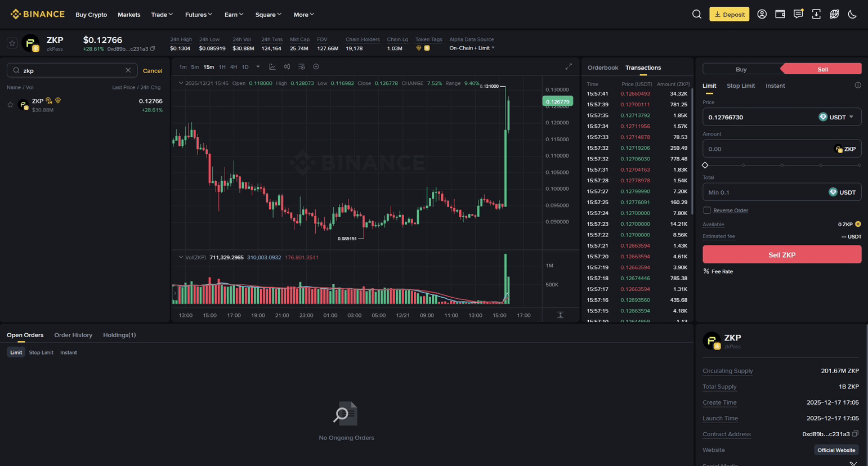868x466 pixels.
Task: Click the amount slider diamond handle
Action: (x=705, y=165)
